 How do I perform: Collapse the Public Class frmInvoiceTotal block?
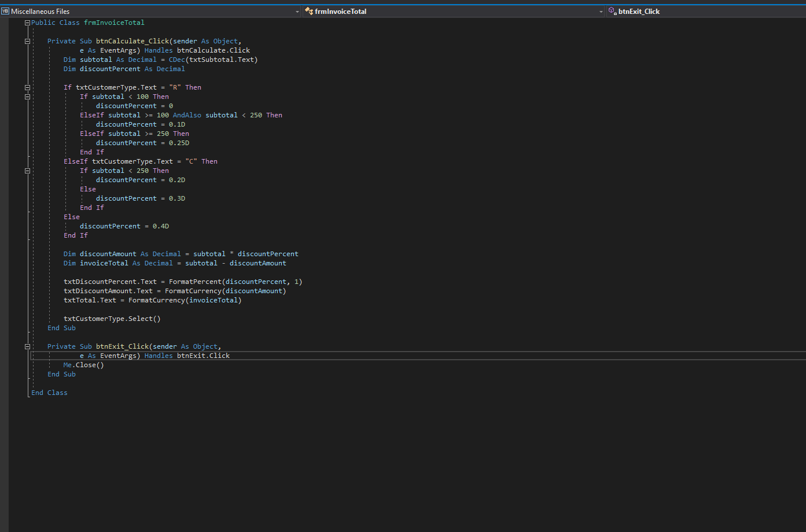click(x=27, y=23)
